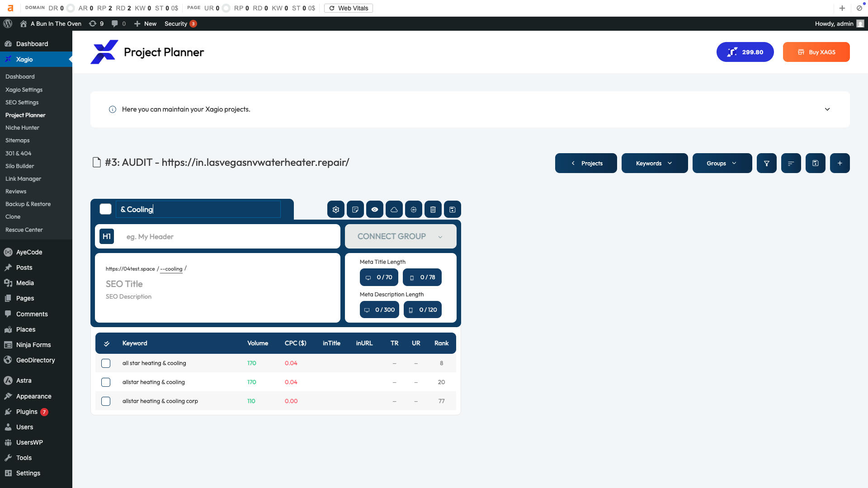Open Xagio Project Planner submenu item
This screenshot has width=868, height=488.
(25, 115)
